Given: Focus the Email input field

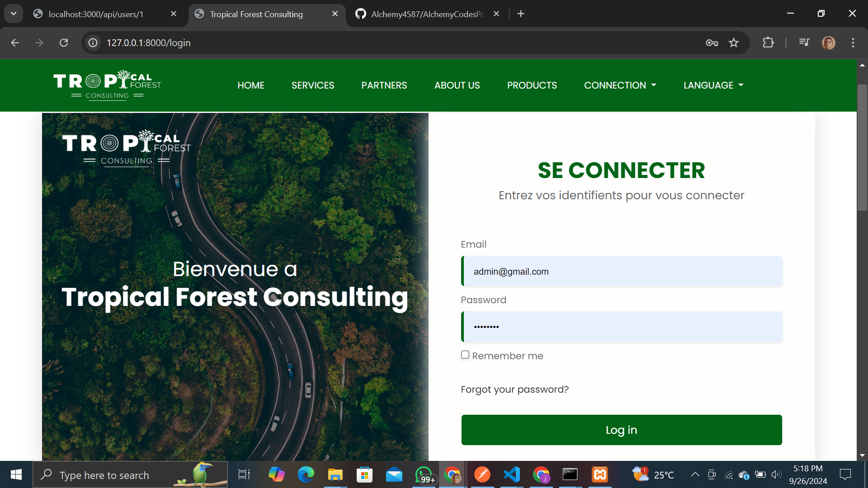Looking at the screenshot, I should click(x=623, y=272).
